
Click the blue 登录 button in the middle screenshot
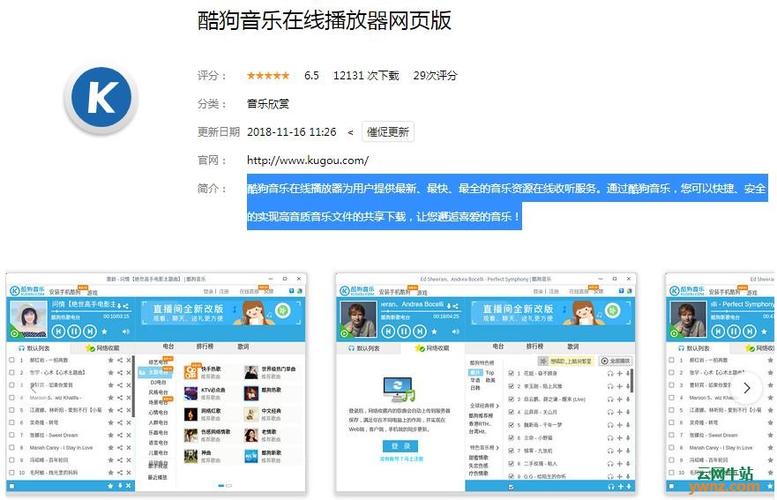(x=400, y=446)
